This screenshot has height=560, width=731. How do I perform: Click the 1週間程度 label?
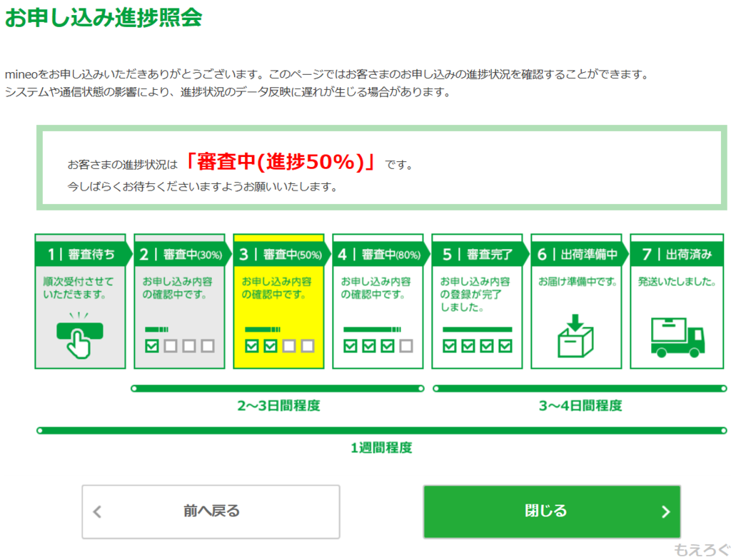(x=381, y=448)
